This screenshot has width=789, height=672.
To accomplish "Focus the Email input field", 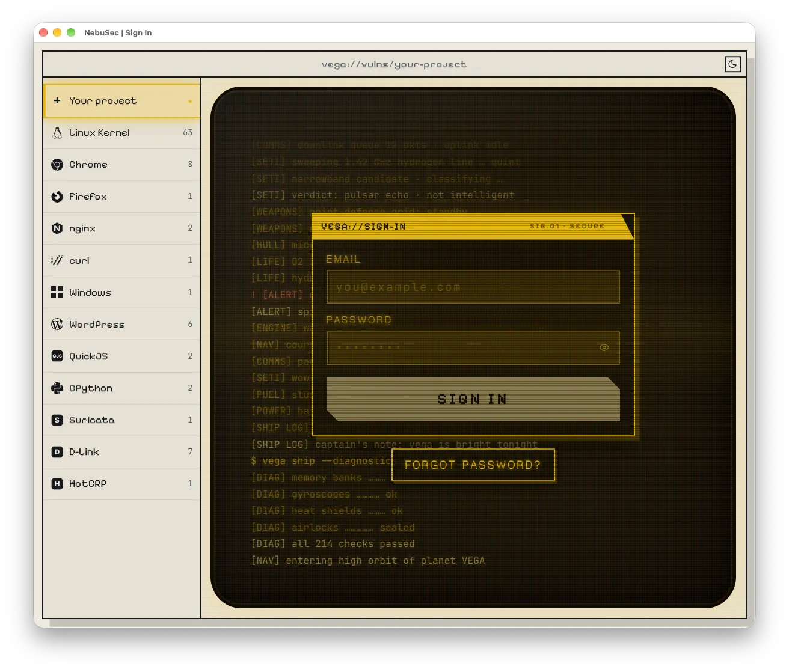I will coord(473,287).
